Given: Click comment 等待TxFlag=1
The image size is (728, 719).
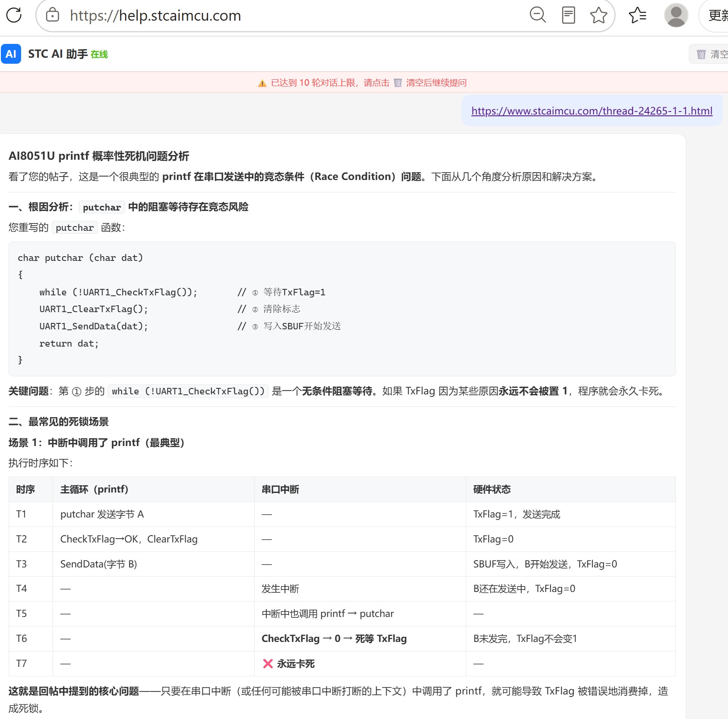Looking at the screenshot, I should [294, 292].
